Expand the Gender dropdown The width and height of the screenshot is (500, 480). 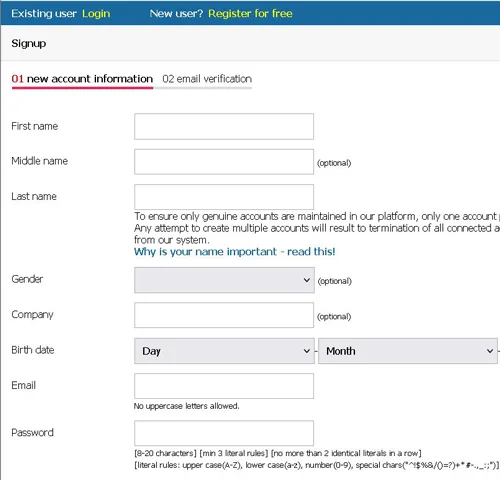224,280
